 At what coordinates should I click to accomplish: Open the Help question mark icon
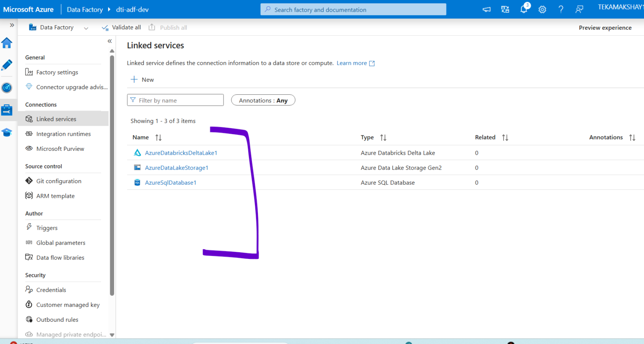click(561, 9)
